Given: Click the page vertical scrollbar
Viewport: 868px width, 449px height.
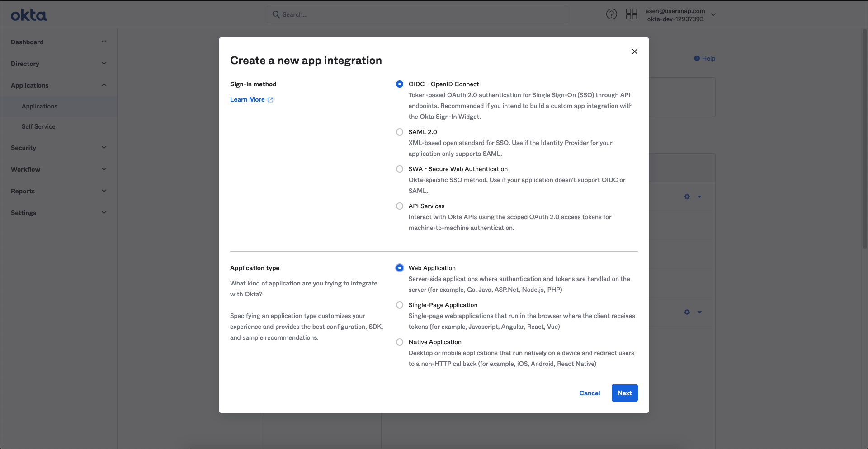Looking at the screenshot, I should tap(865, 139).
